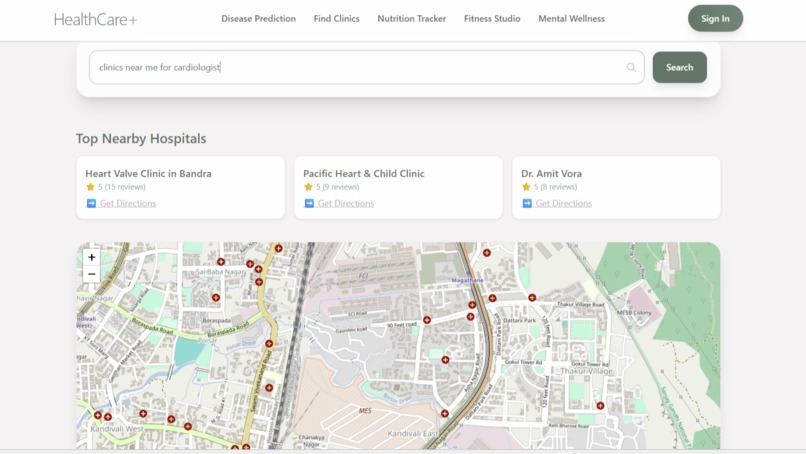Viewport: 806px width, 454px height.
Task: Click the Heart Valve Clinic in Bandra title
Action: pos(149,173)
